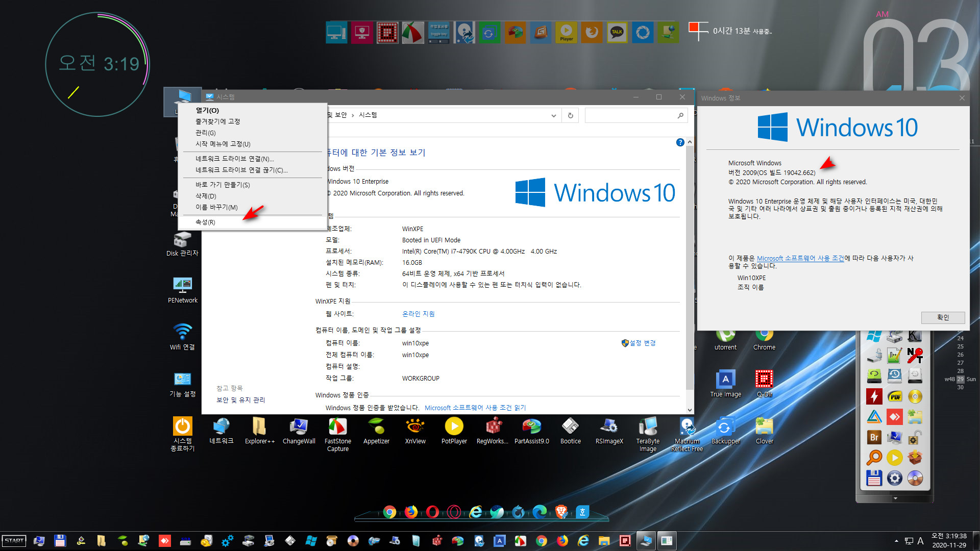Open Microsoft 소프트웨어 사용 조건 읽기 link
This screenshot has height=551, width=980.
(x=475, y=408)
